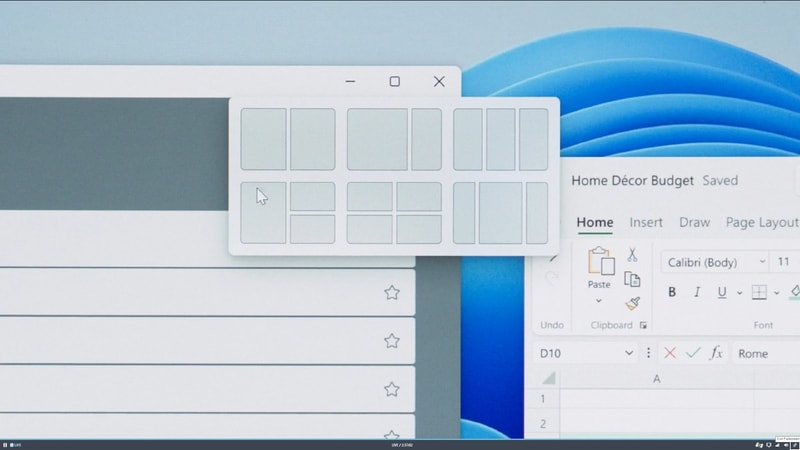Expand the Borders dropdown arrow
The height and width of the screenshot is (450, 800).
click(x=777, y=293)
